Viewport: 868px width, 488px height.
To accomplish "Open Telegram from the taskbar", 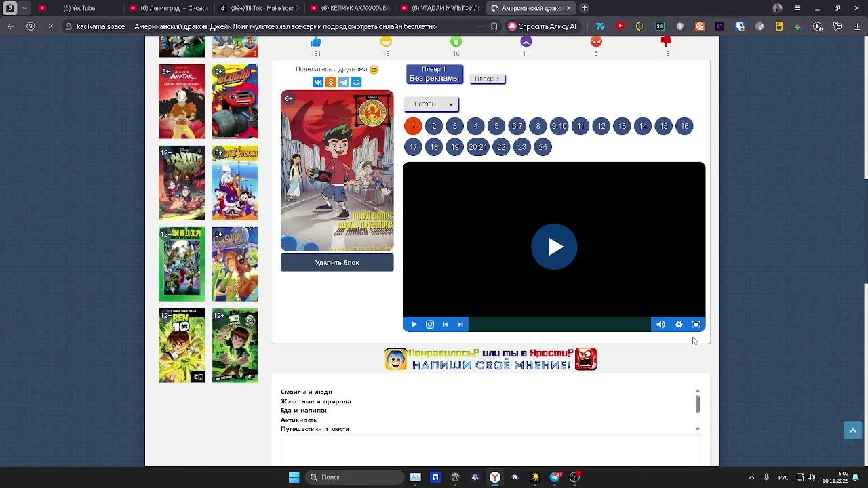I will pos(555,477).
